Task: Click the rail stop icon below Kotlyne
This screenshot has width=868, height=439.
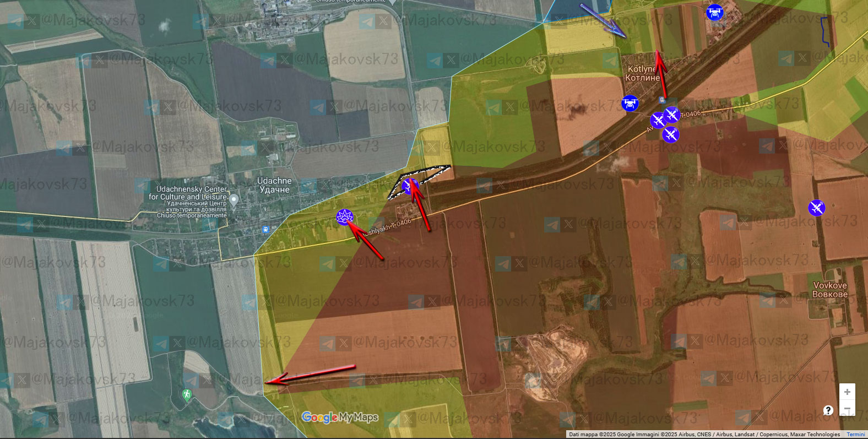Action: pyautogui.click(x=662, y=100)
